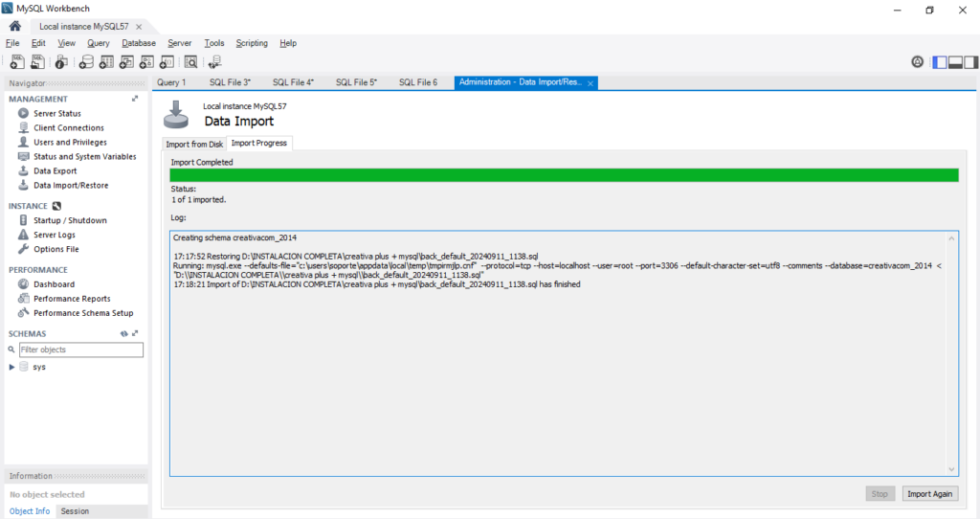980x519 pixels.
Task: Open the File menu
Action: (12, 43)
